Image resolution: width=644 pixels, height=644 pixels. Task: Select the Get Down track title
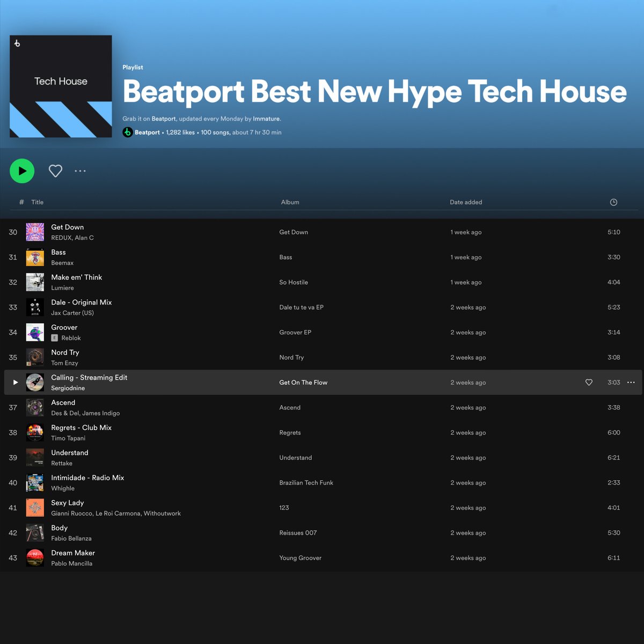point(67,227)
